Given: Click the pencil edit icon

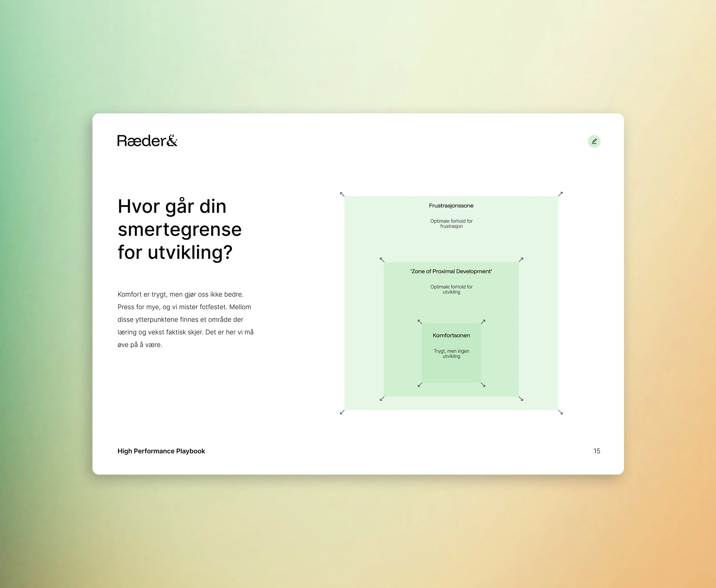Looking at the screenshot, I should 594,141.
